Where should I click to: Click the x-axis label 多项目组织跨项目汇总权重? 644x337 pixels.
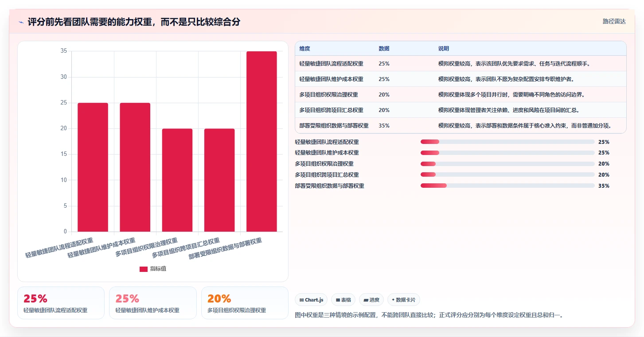click(x=186, y=248)
